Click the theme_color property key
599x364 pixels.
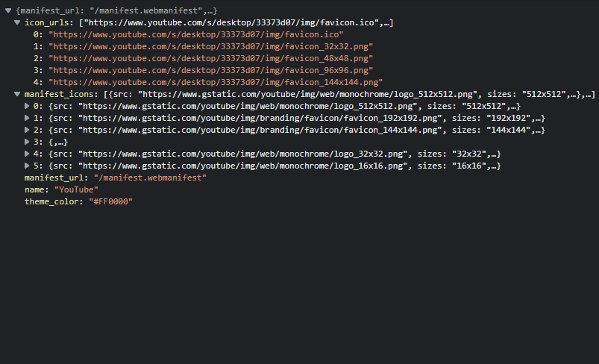[51, 201]
